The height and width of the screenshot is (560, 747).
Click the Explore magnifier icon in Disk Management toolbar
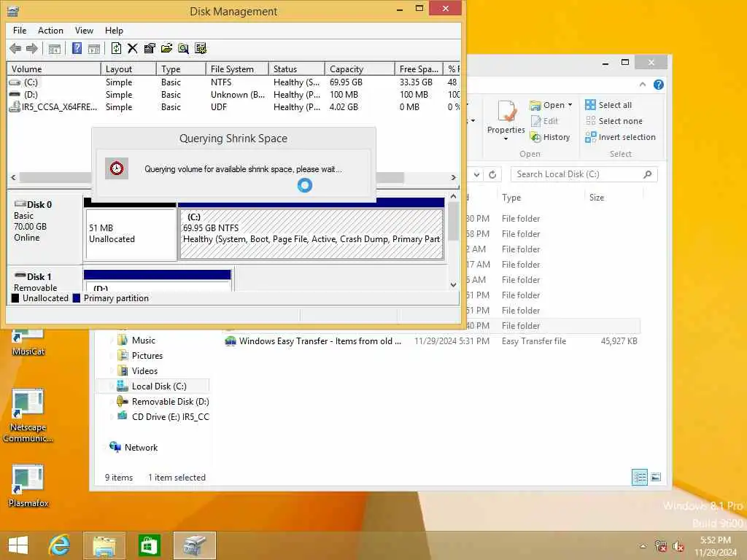coord(183,48)
